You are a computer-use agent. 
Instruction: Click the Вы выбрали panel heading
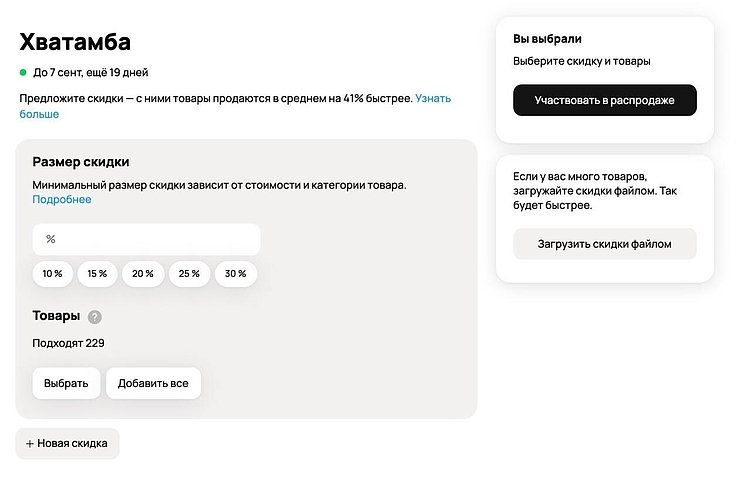coord(547,39)
